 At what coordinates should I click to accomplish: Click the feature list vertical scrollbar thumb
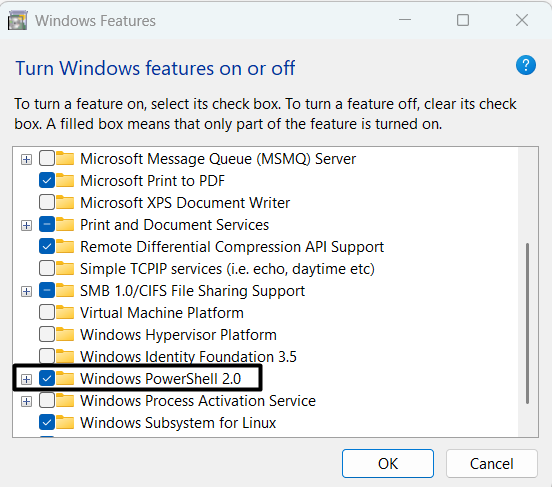527,323
